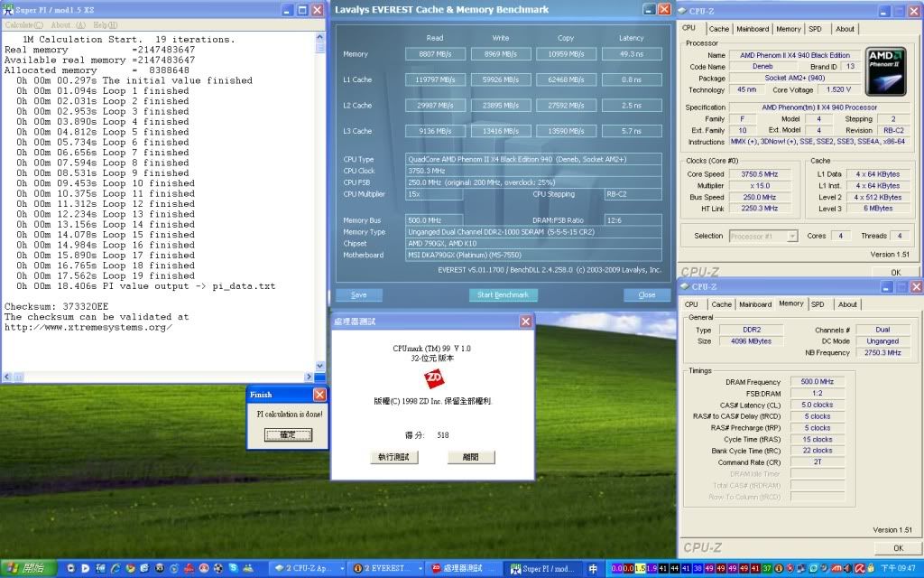
Task: Open the Processor #1 selection dropdown
Action: click(x=763, y=236)
